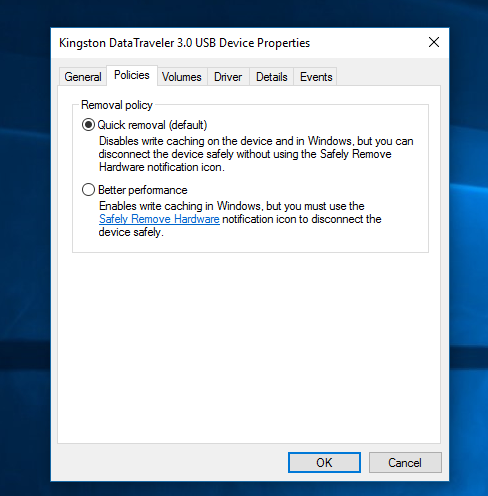Viewport: 488px width, 496px height.
Task: Click the dialog title Kingston DataTraveler text
Action: pos(184,43)
